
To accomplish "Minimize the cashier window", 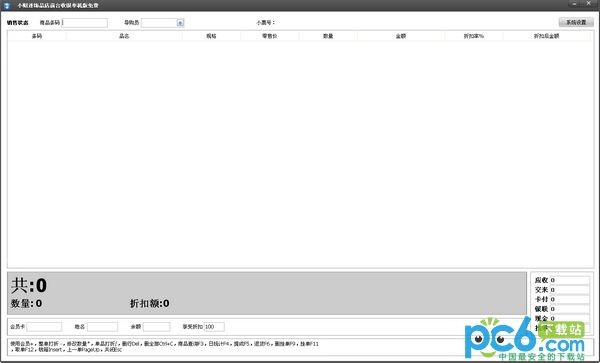I will tap(574, 3).
